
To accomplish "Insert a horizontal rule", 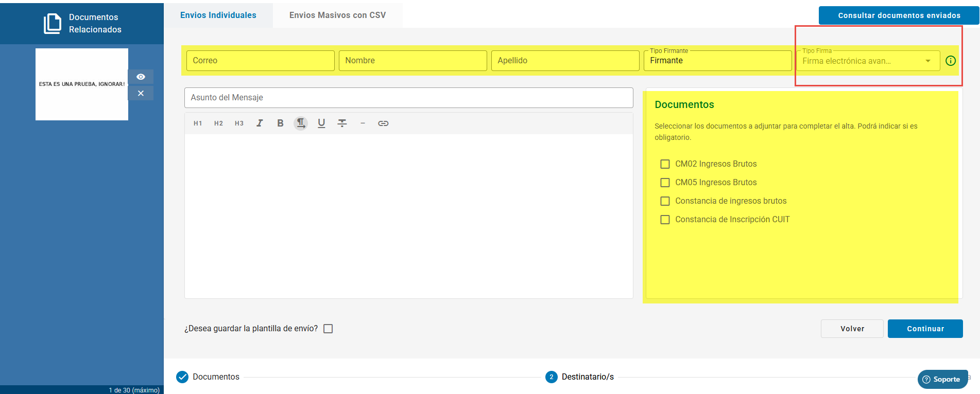I will tap(363, 123).
